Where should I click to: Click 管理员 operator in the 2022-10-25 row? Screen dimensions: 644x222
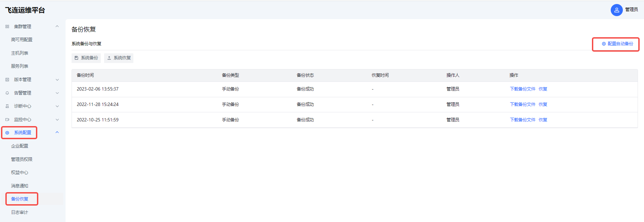[x=453, y=120]
